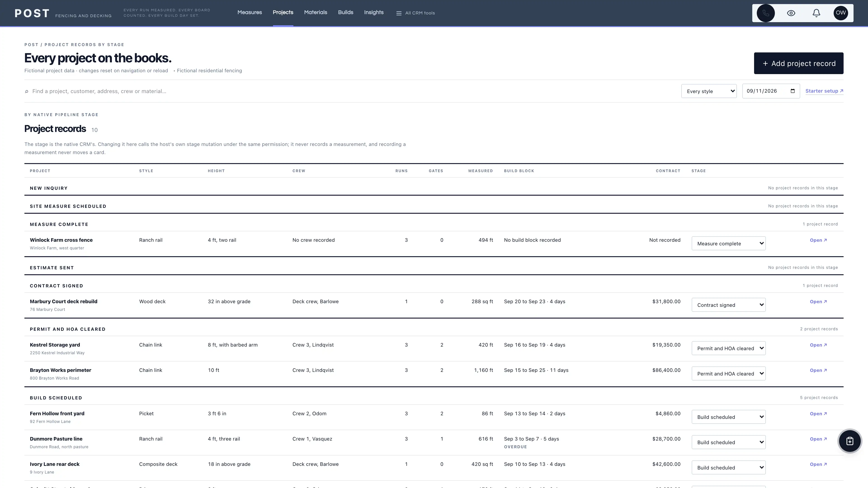Click the Winlock Farm cross fence project name
This screenshot has height=488, width=868.
[x=61, y=240]
